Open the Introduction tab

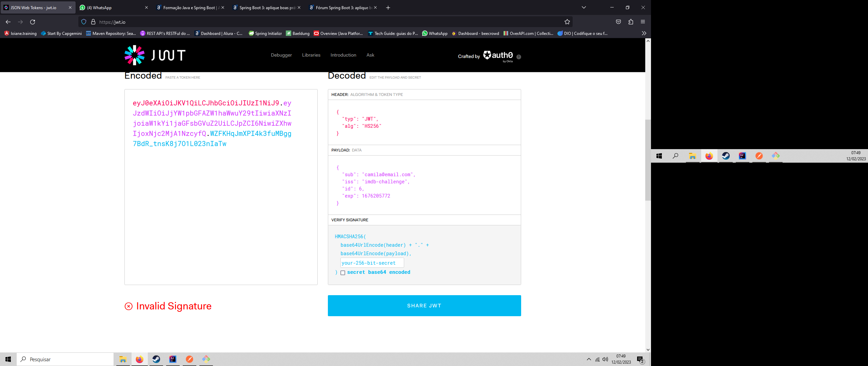[x=343, y=55]
